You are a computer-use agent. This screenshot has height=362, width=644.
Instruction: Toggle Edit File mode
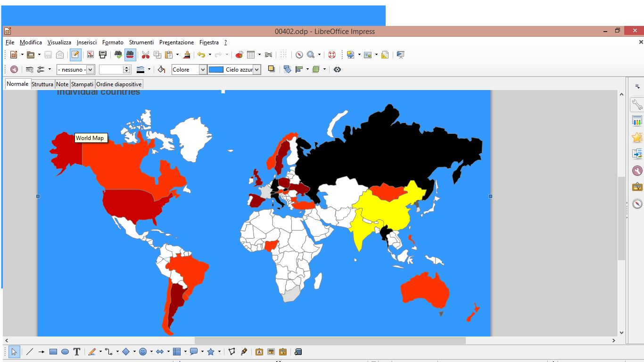tap(75, 55)
